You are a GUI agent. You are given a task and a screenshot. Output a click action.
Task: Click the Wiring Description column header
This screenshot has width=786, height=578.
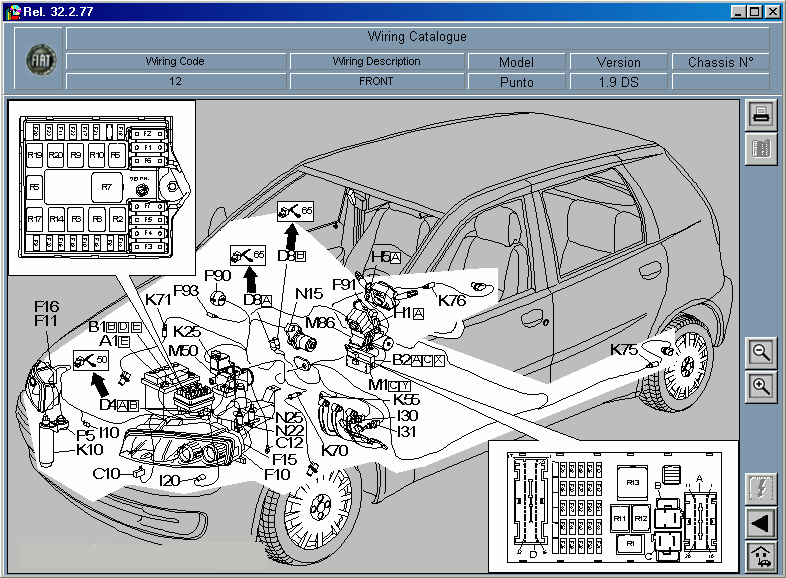point(376,61)
